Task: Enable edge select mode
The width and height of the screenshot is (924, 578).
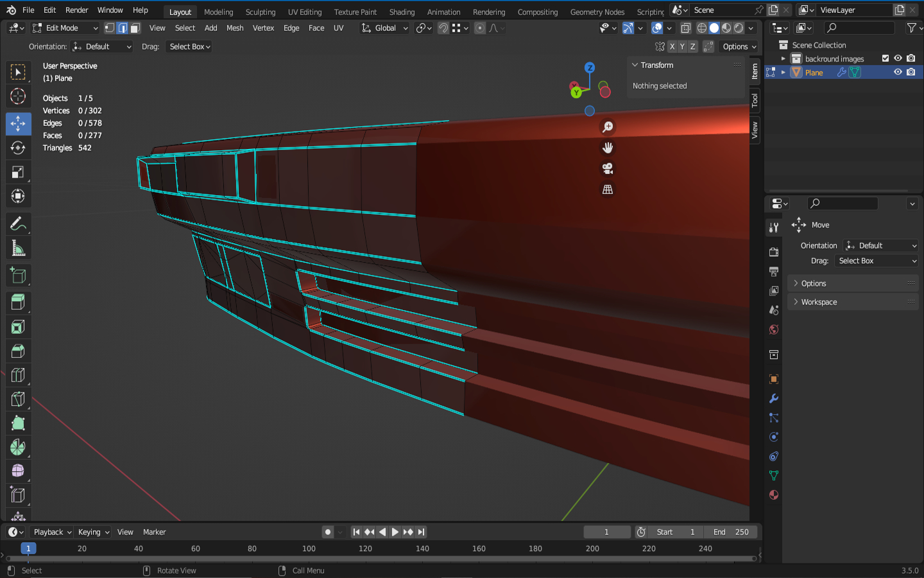Action: point(123,28)
